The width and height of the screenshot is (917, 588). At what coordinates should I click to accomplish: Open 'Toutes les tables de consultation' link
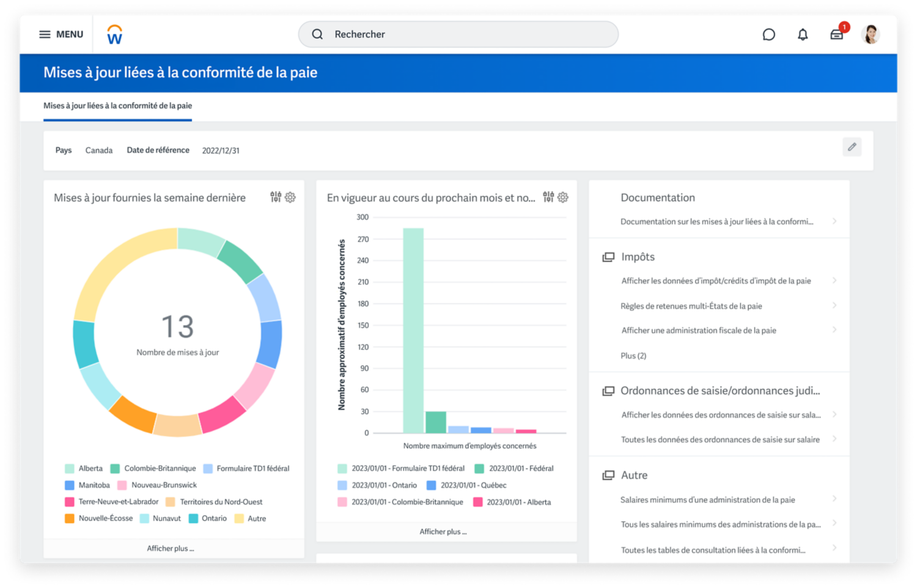click(713, 550)
